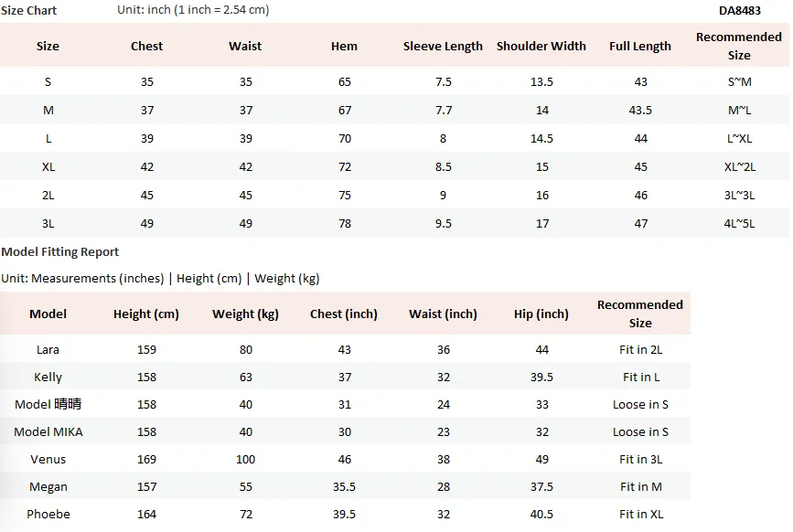Click the Model Fitting Report heading

click(x=59, y=251)
